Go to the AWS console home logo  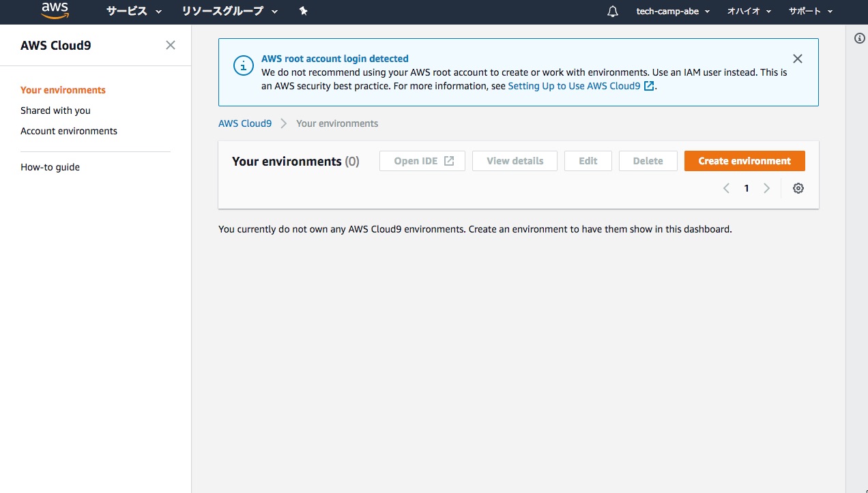[55, 10]
